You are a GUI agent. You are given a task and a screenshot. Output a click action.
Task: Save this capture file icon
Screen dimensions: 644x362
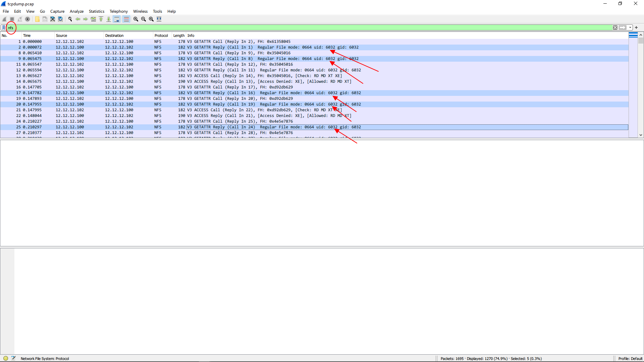pos(45,19)
